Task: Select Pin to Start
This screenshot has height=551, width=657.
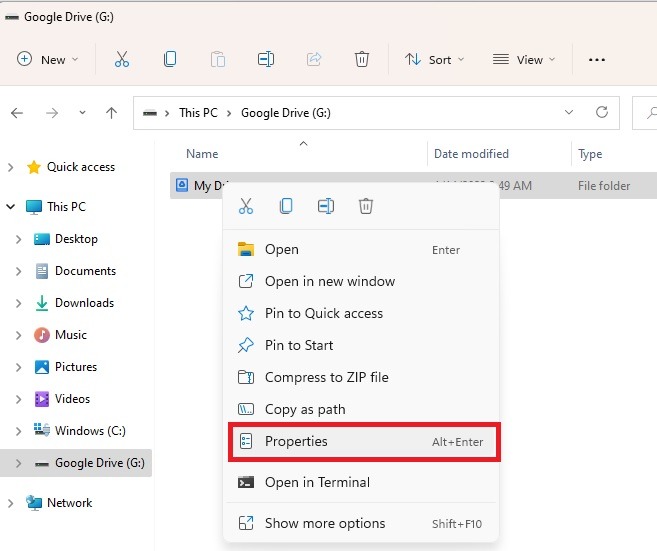Action: (x=361, y=345)
